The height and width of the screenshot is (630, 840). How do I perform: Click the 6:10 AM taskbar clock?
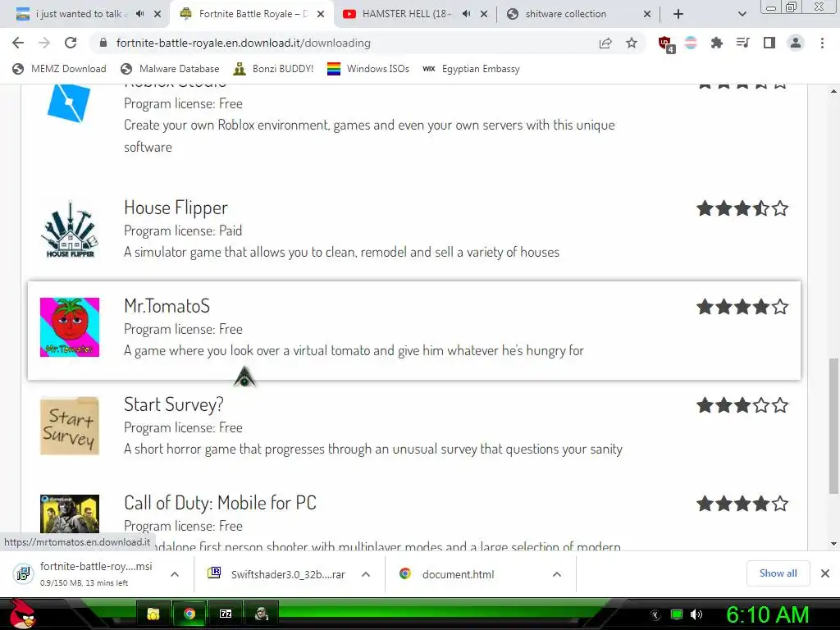click(767, 614)
